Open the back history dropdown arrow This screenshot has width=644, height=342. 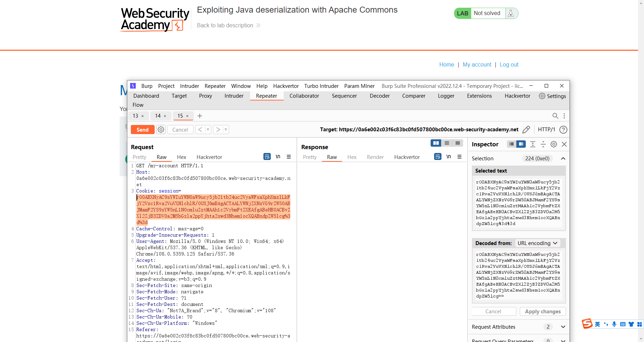[x=208, y=130]
